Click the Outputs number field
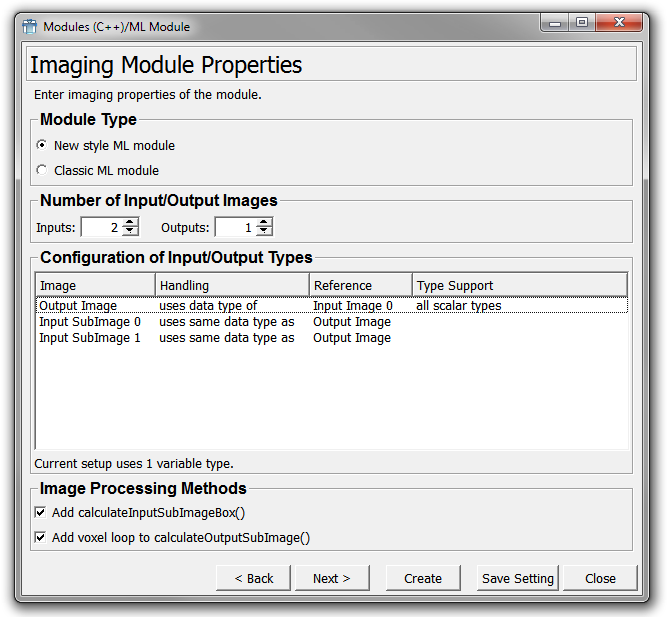 pyautogui.click(x=235, y=228)
